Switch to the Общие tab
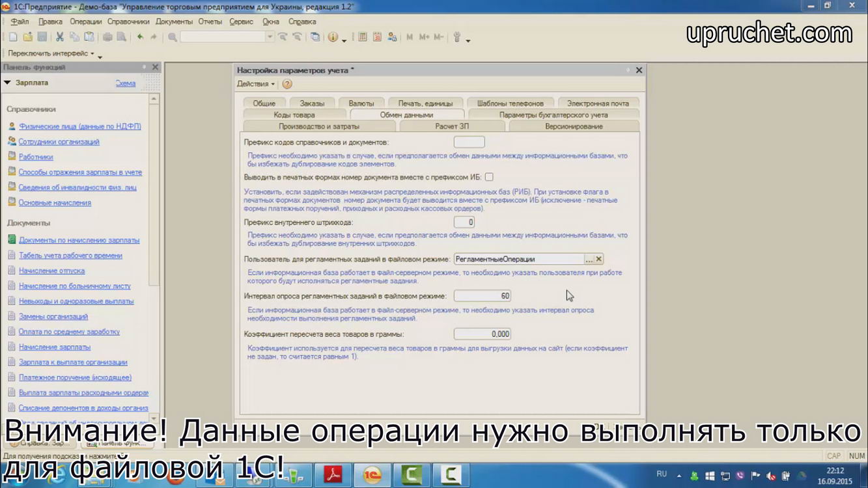 [x=264, y=103]
